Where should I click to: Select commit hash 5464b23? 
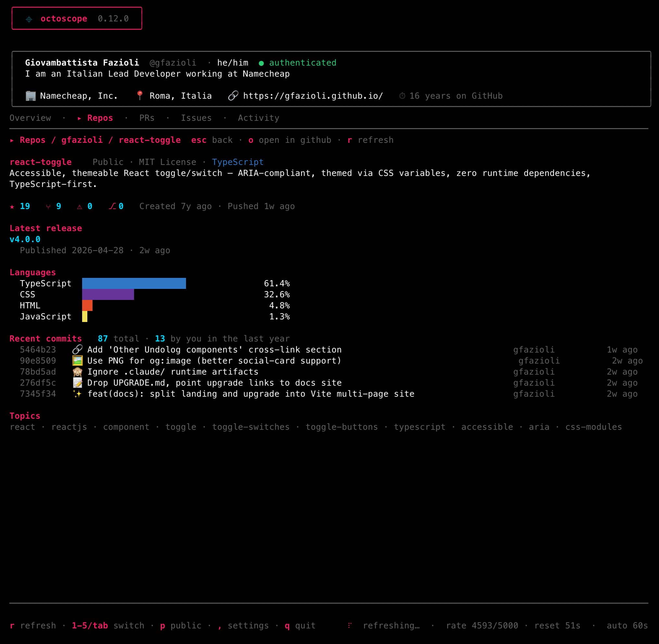(38, 350)
